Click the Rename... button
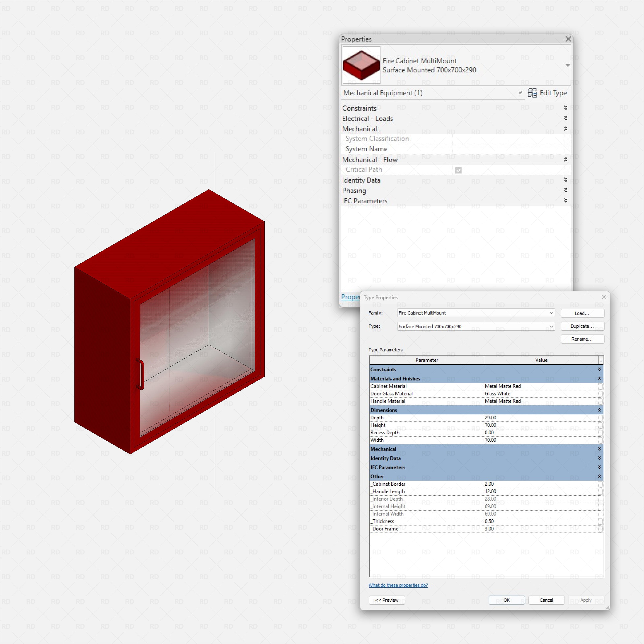This screenshot has height=644, width=644. [x=582, y=339]
